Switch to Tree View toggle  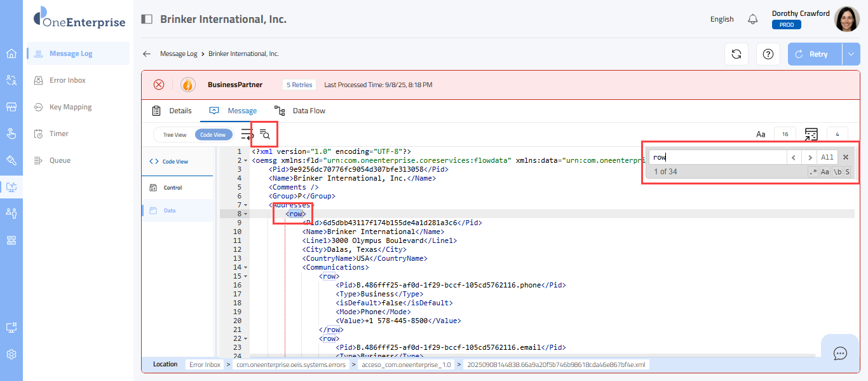point(175,135)
